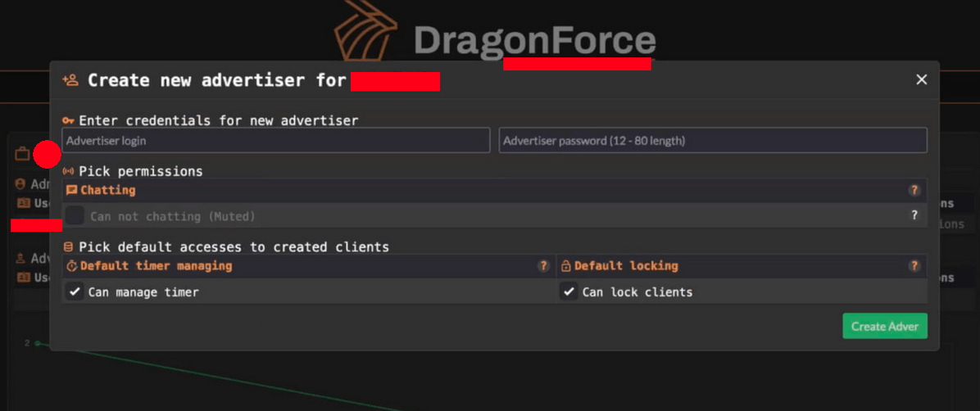Viewport: 980px width, 411px height.
Task: Click the briefcase icon behind the dialog
Action: pos(22,154)
